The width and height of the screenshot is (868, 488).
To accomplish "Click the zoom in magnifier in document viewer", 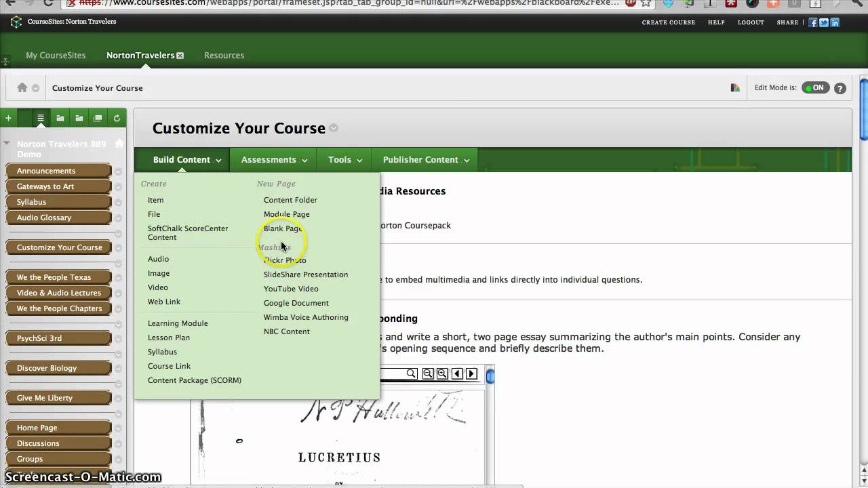I will click(x=442, y=373).
